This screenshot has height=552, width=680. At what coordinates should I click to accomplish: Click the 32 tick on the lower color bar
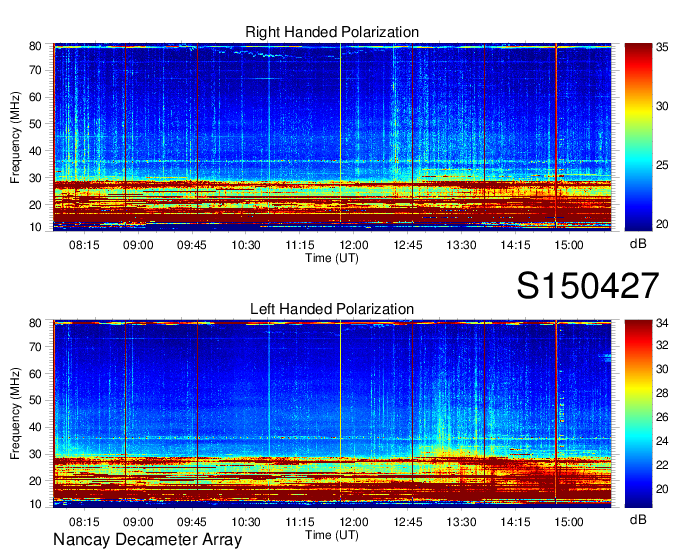click(662, 345)
